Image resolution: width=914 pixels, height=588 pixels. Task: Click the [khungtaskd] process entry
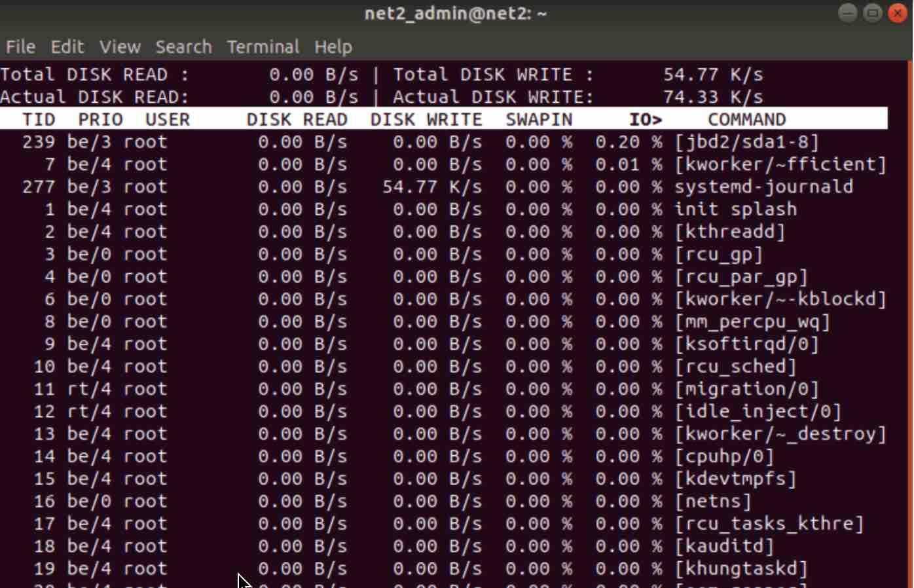point(741,569)
